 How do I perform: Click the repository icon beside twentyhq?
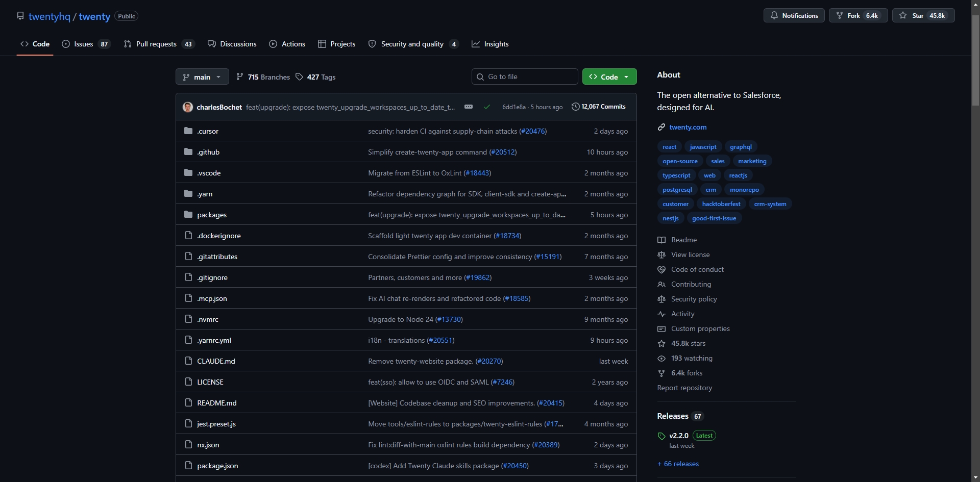coord(20,16)
